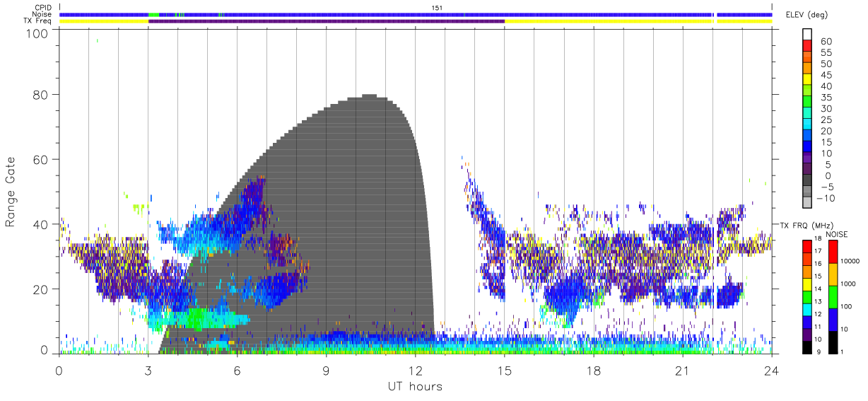Select the cyan 12–13 MHz TX FRQ segment

click(807, 309)
